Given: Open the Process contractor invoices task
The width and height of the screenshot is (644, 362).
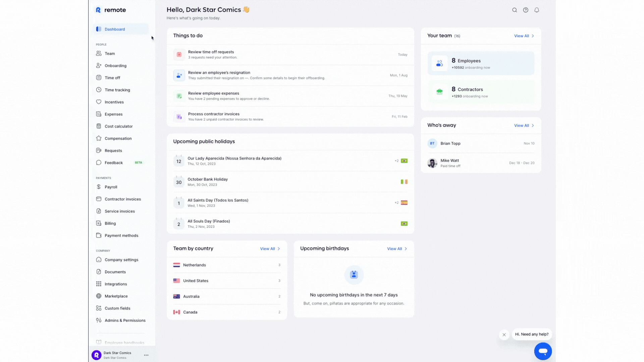Looking at the screenshot, I should (x=290, y=116).
